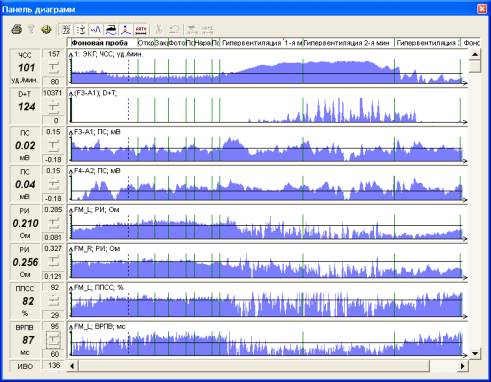This screenshot has height=382, width=491.
Task: Click the ППСС maximum value 92
Action: (54, 287)
